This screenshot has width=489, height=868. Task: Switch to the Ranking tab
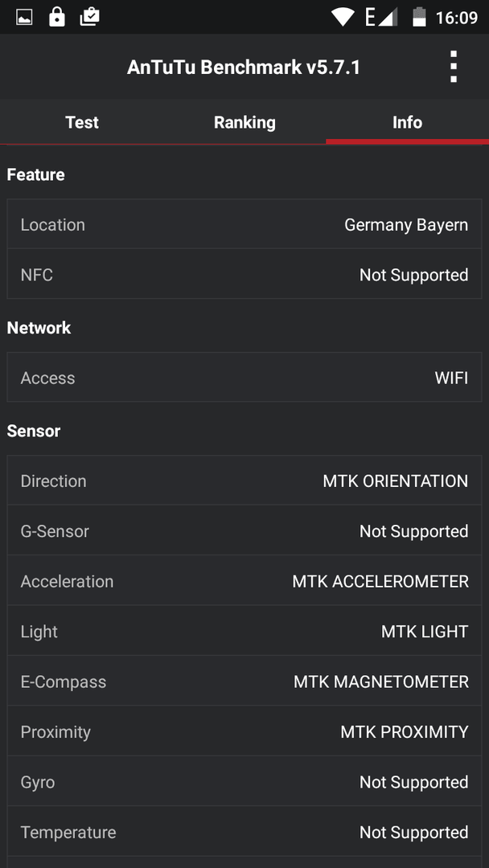click(244, 122)
